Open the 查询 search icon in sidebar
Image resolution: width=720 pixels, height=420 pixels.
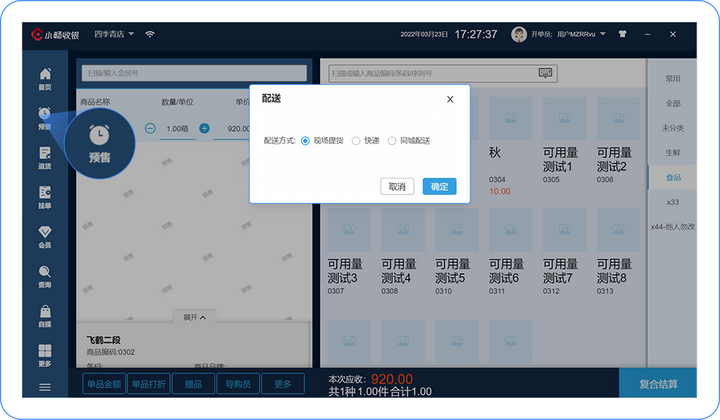(x=45, y=276)
